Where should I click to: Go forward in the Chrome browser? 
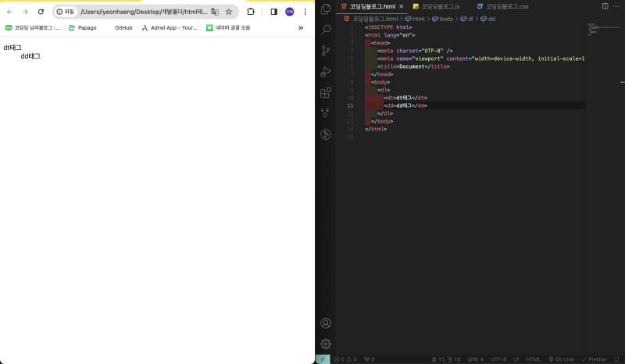pos(25,12)
